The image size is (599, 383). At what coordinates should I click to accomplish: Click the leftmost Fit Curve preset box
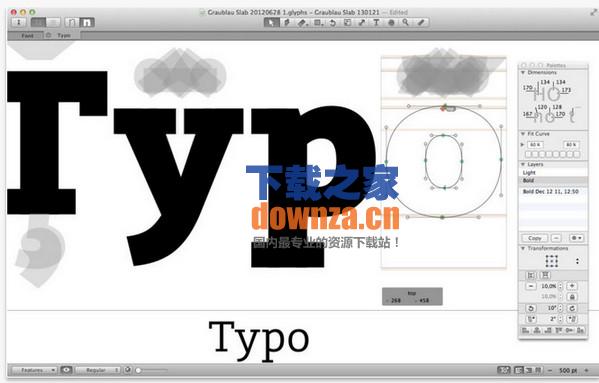528,154
